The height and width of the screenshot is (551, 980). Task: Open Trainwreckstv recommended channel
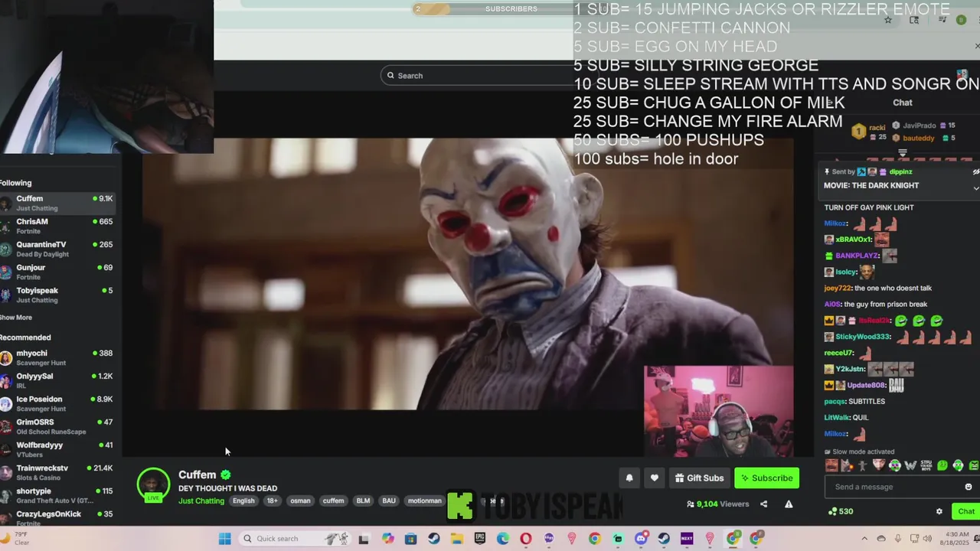[x=57, y=472]
